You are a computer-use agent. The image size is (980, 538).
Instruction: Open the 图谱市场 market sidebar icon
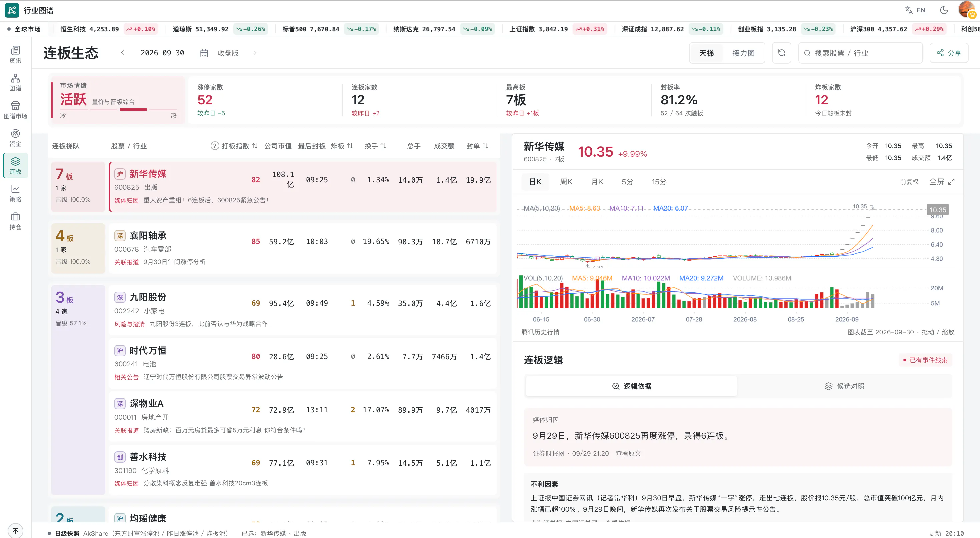[x=15, y=110]
